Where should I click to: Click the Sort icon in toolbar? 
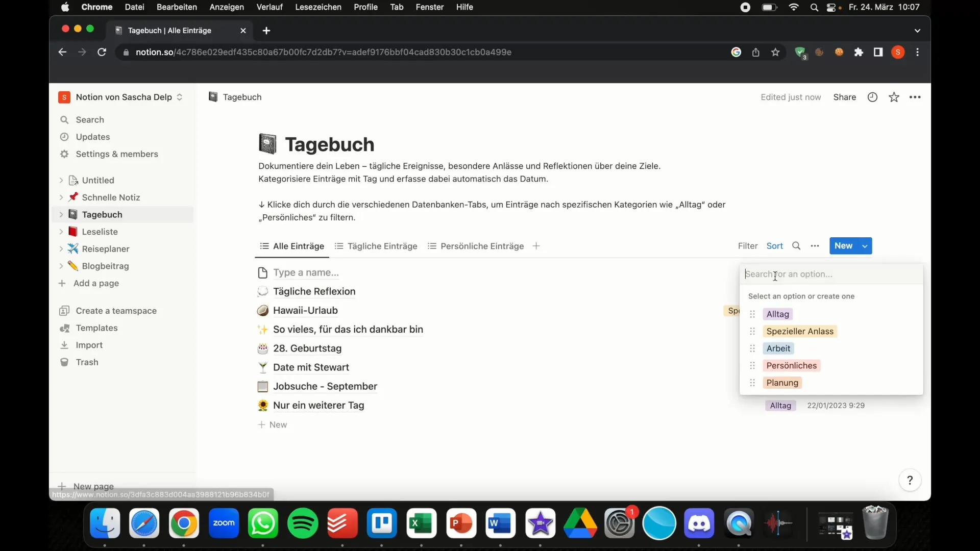click(775, 245)
